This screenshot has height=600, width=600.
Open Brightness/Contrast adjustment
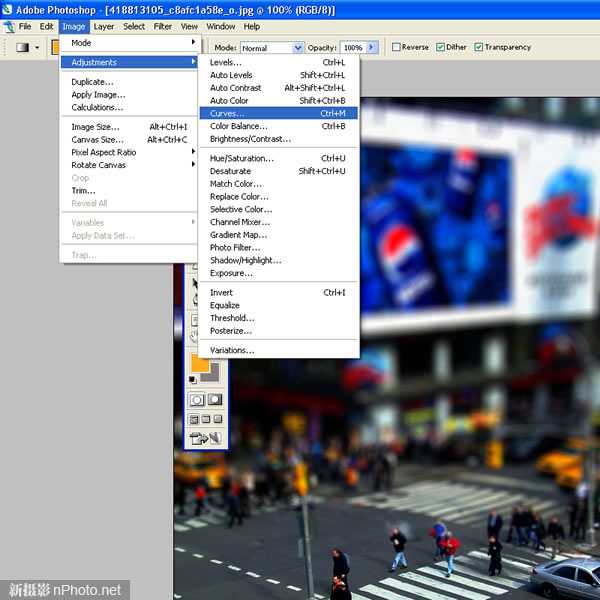(x=279, y=139)
